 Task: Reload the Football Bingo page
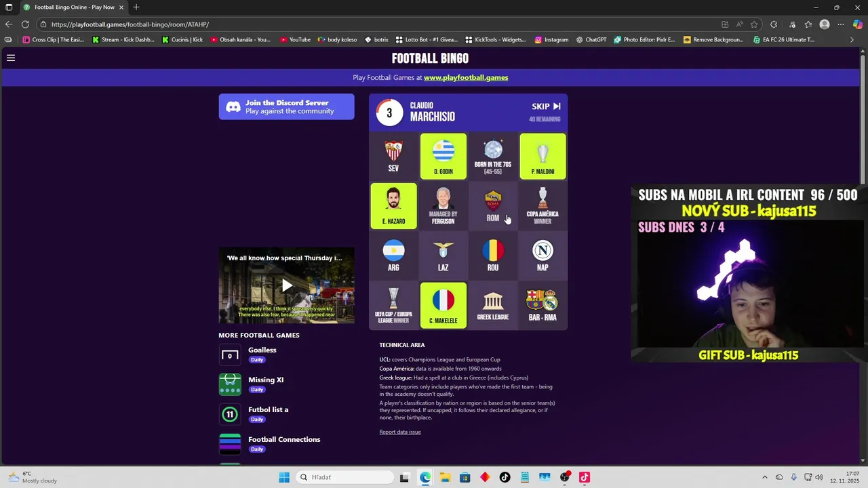click(x=25, y=24)
